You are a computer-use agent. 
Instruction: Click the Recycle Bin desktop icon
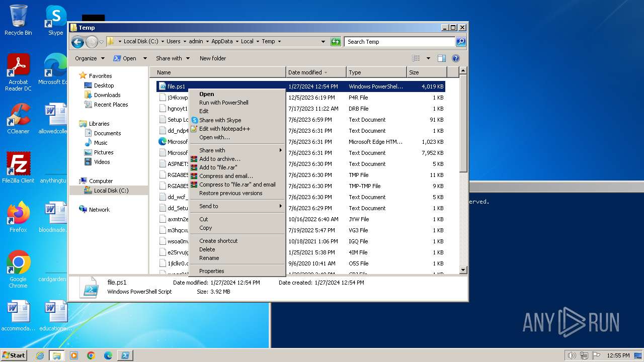[18, 21]
